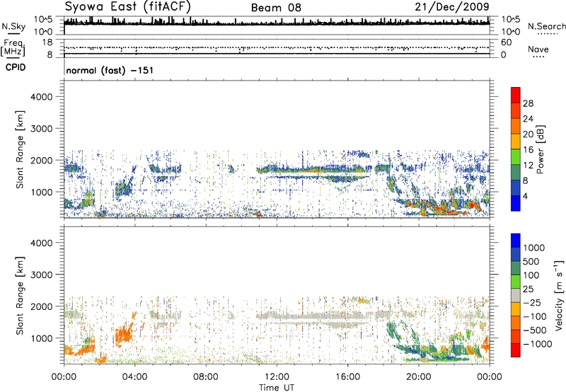The height and width of the screenshot is (392, 566).
Task: Click the 'Power [dB]' color bar label
Action: click(541, 149)
